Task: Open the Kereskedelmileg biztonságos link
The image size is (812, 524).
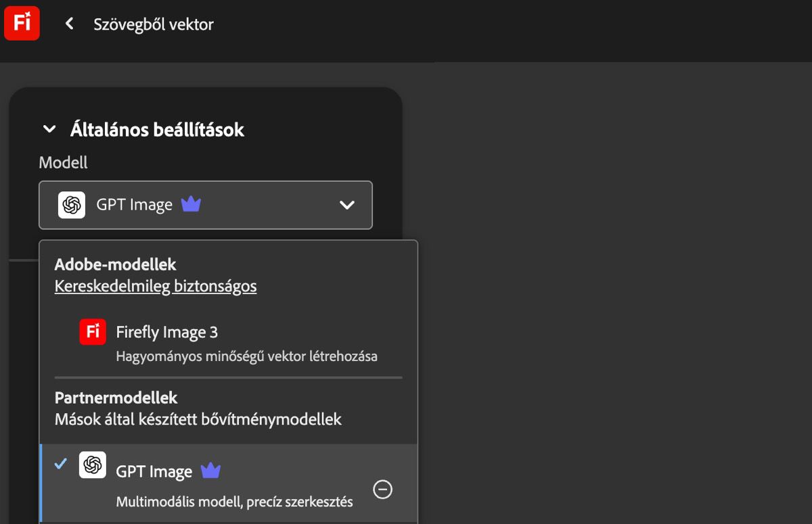Action: pos(156,286)
